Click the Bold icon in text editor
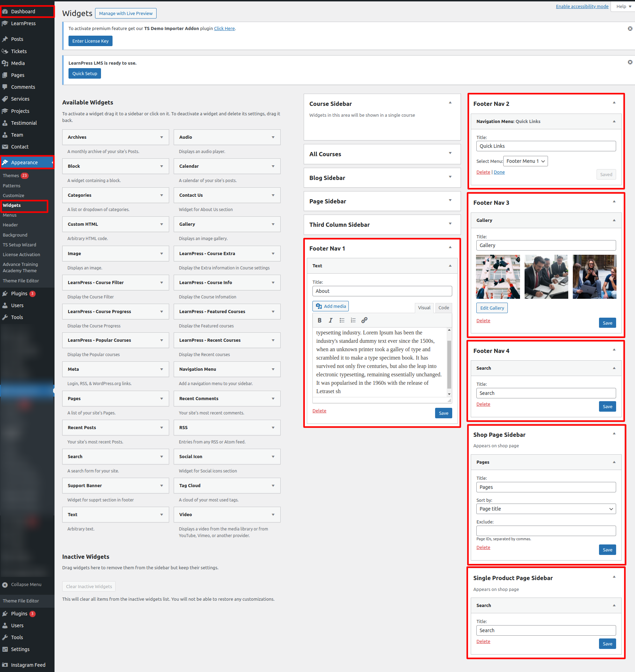The image size is (635, 672). [x=319, y=320]
